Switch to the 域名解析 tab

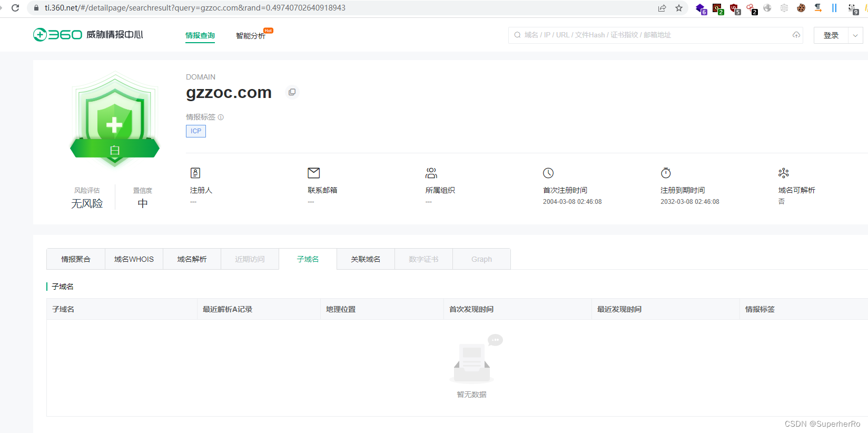[192, 259]
